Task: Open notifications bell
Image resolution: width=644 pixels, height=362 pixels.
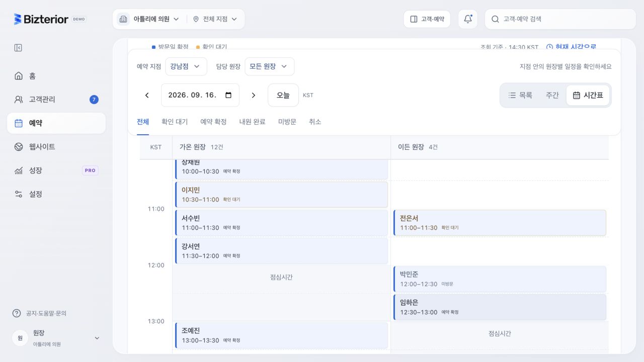Action: click(468, 19)
